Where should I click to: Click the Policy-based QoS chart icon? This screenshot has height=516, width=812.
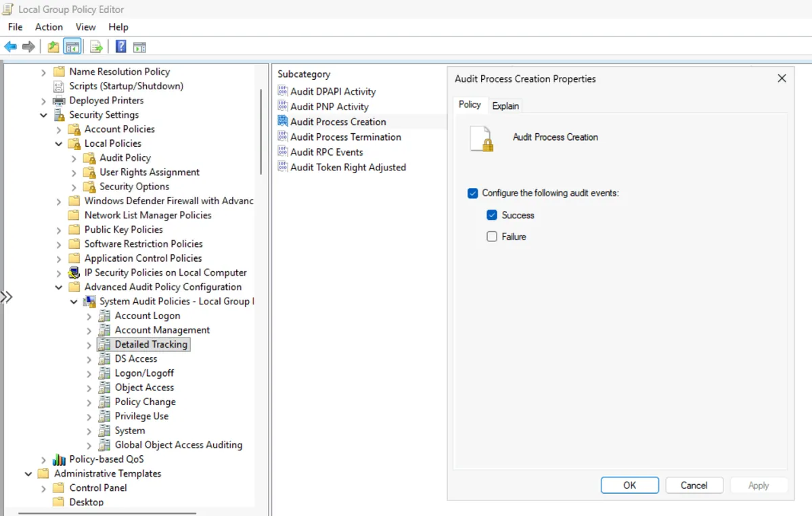pyautogui.click(x=59, y=459)
